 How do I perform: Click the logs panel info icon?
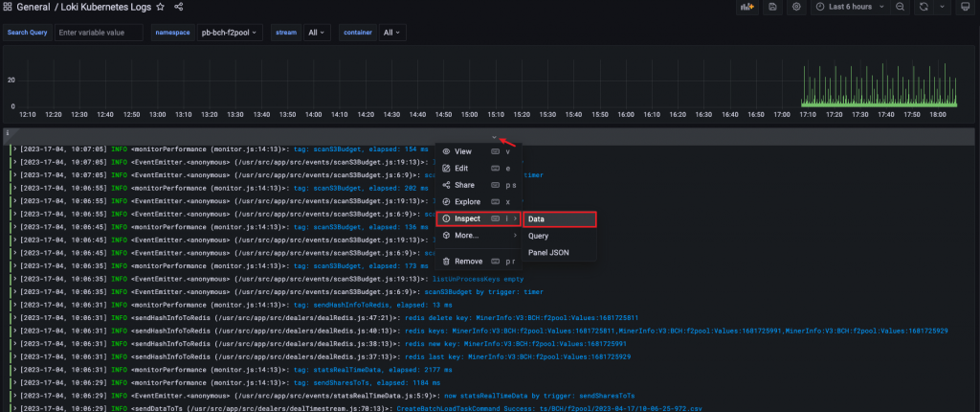(8, 133)
